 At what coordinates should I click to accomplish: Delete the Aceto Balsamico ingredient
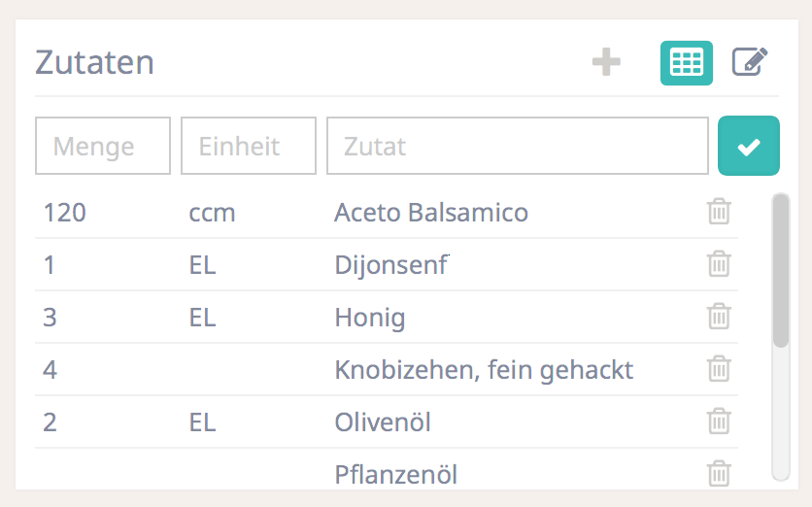pos(719,212)
